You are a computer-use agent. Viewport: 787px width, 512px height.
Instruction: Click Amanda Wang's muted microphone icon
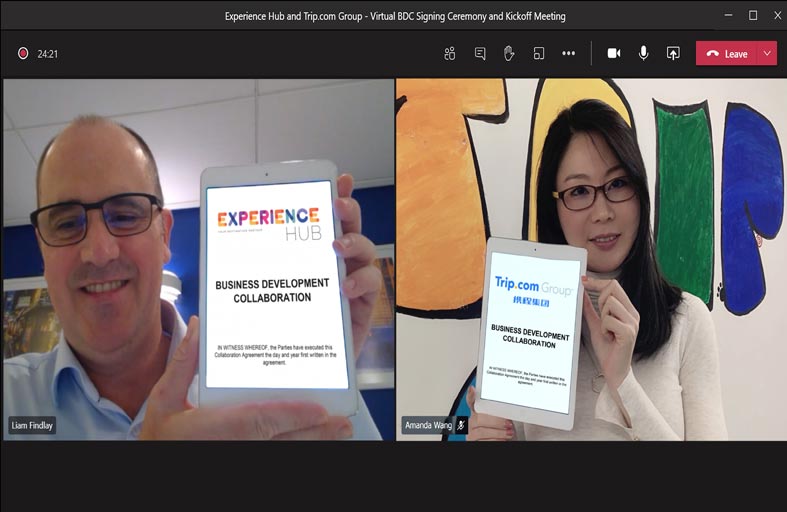(x=461, y=425)
